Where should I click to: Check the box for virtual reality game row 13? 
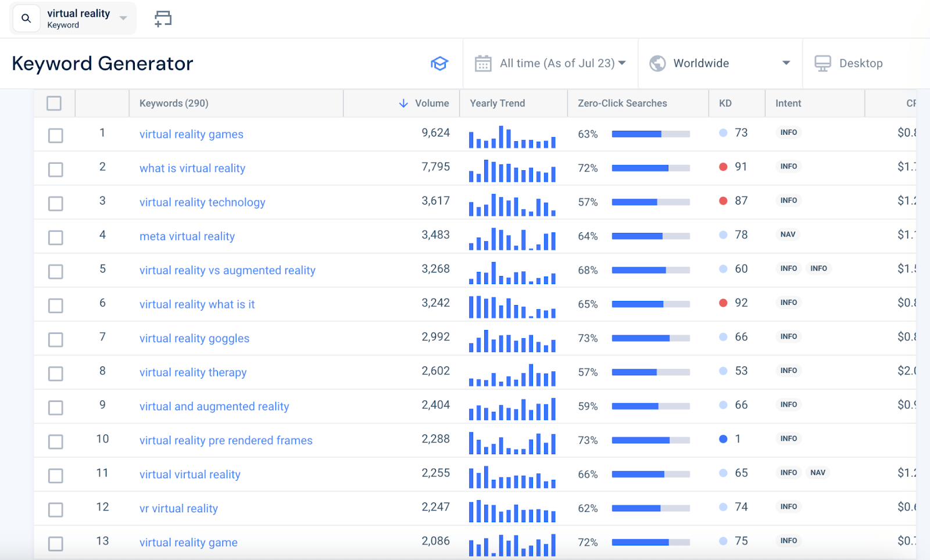point(56,544)
